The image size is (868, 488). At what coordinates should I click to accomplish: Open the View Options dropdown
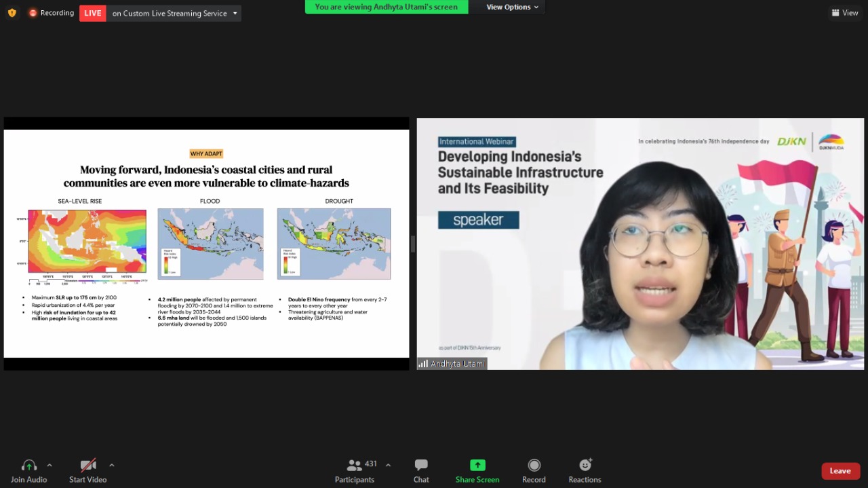tap(512, 7)
